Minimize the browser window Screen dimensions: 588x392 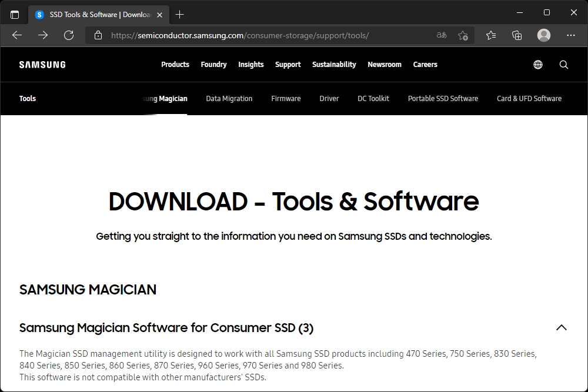point(520,12)
